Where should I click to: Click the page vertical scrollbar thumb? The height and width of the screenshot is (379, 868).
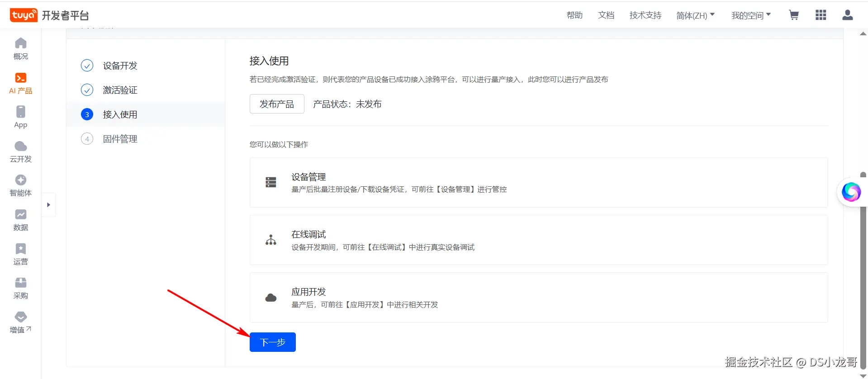pos(863,271)
